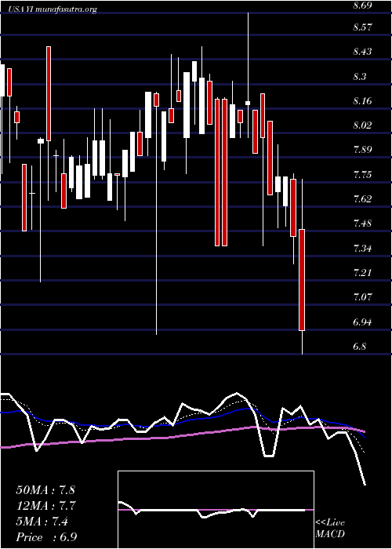Viewport: 392px width, 549px height.
Task: Click the 6.94 price axis label
Action: coord(362,322)
